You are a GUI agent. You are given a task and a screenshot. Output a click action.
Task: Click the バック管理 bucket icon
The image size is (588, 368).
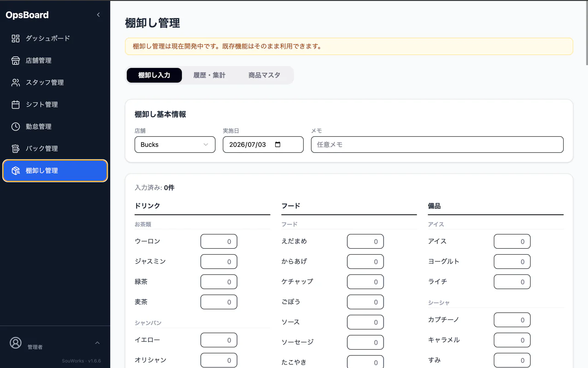coord(16,149)
